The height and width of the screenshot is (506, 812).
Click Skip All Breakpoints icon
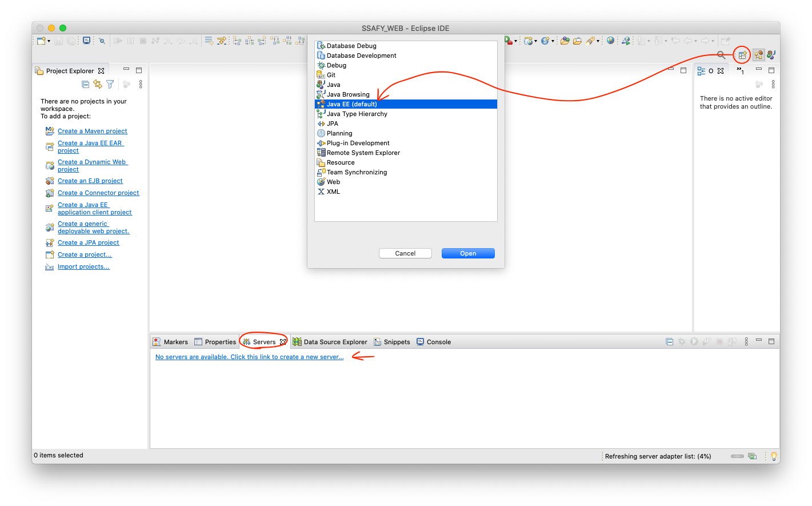coord(102,41)
